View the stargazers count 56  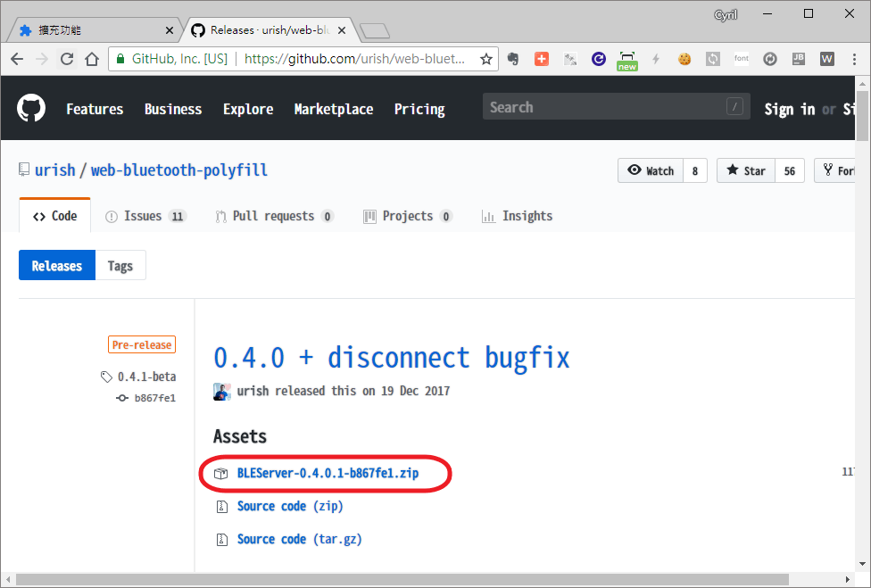[789, 170]
